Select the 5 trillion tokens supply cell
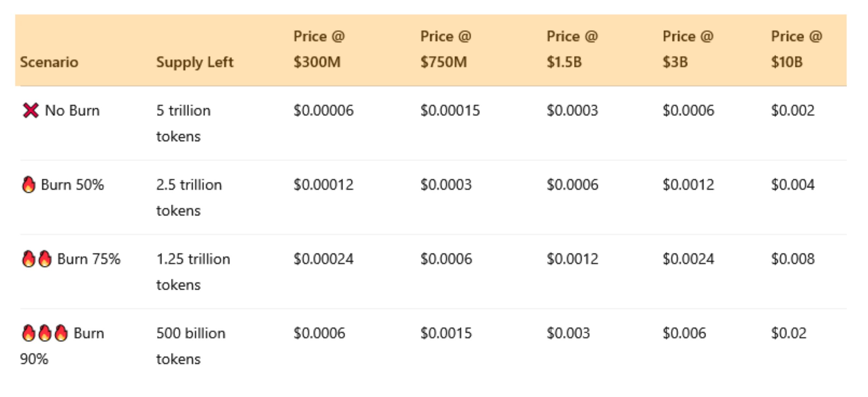This screenshot has width=868, height=397. click(184, 123)
